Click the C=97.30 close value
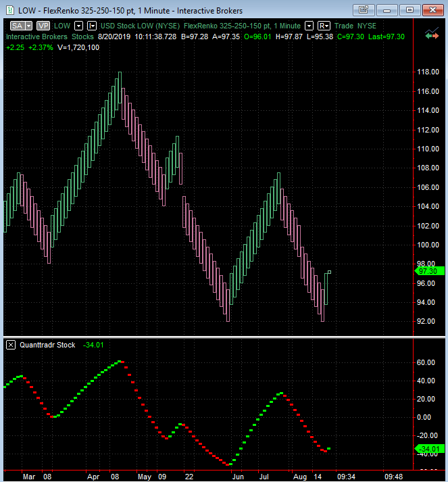Image resolution: width=448 pixels, height=482 pixels. (x=351, y=37)
